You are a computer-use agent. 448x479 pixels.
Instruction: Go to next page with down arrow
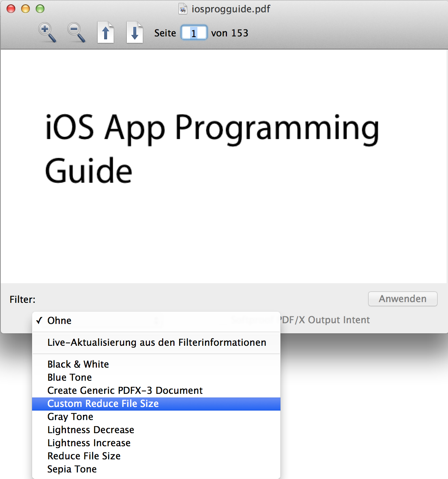tap(135, 33)
